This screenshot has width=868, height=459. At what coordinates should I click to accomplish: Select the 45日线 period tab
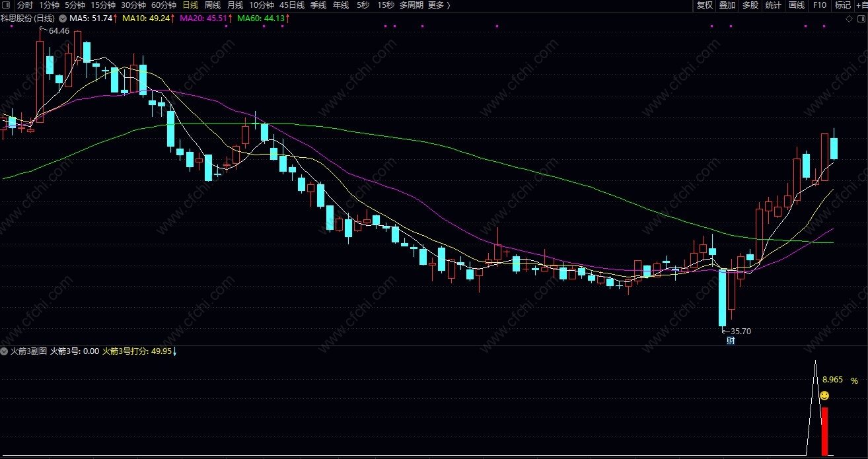(292, 5)
